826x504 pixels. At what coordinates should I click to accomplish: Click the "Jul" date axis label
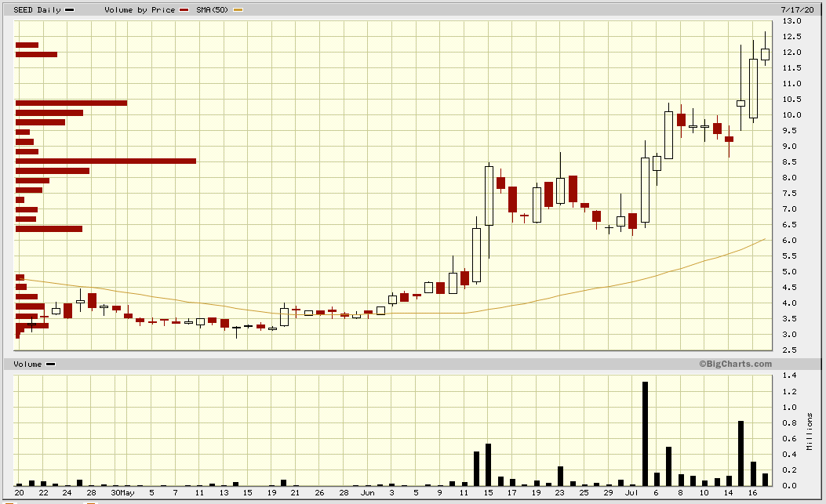[x=631, y=493]
